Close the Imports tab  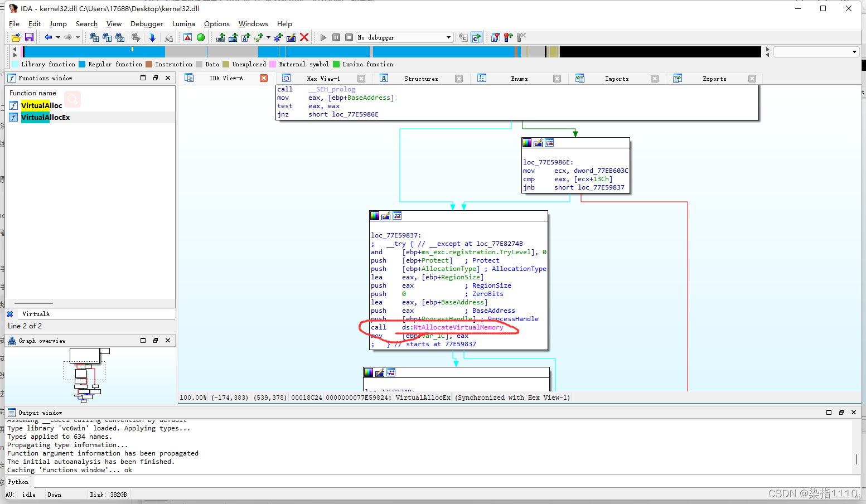click(x=655, y=79)
